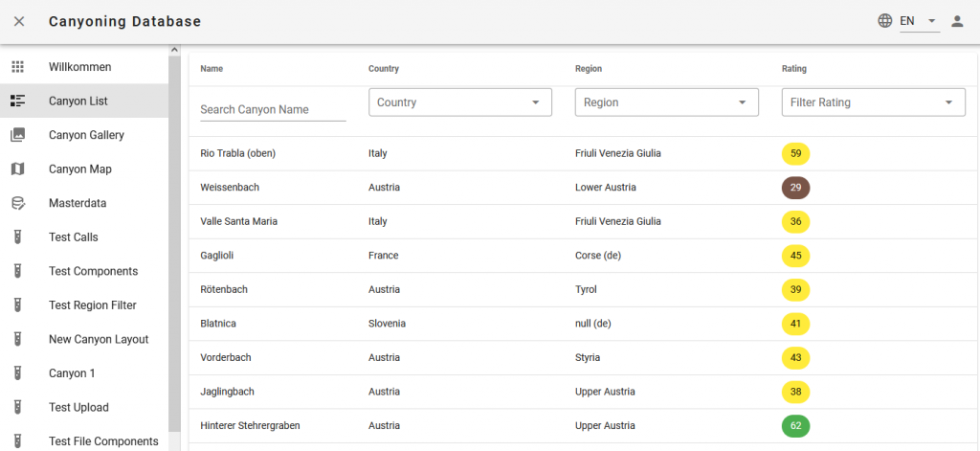
Task: Open the Filter Rating dropdown
Action: click(873, 102)
